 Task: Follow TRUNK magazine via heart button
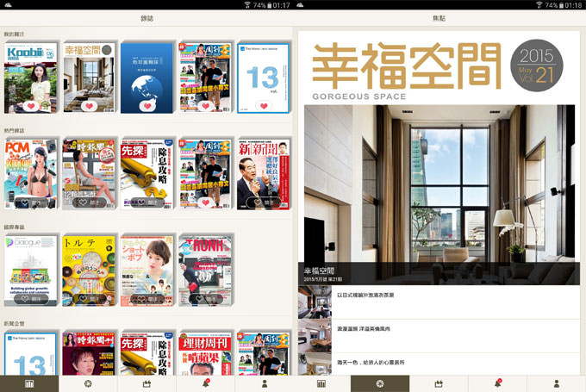point(206,299)
